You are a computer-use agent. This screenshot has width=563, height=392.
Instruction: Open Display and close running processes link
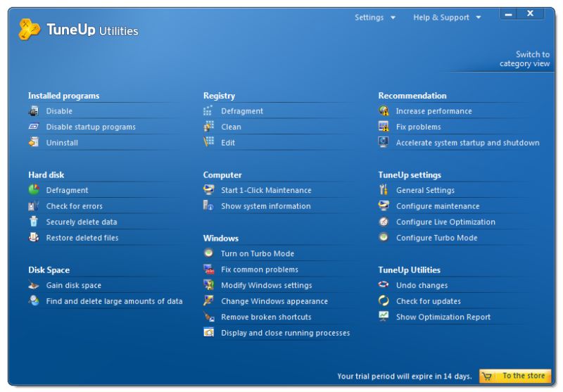click(285, 333)
